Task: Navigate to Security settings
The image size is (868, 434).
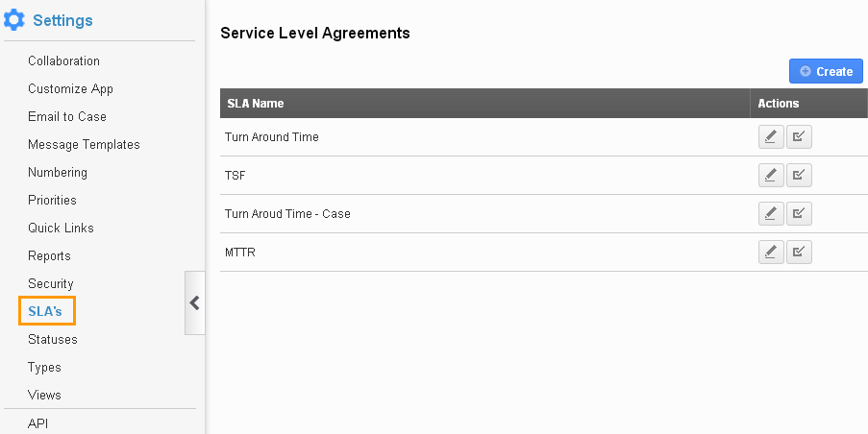Action: tap(50, 283)
